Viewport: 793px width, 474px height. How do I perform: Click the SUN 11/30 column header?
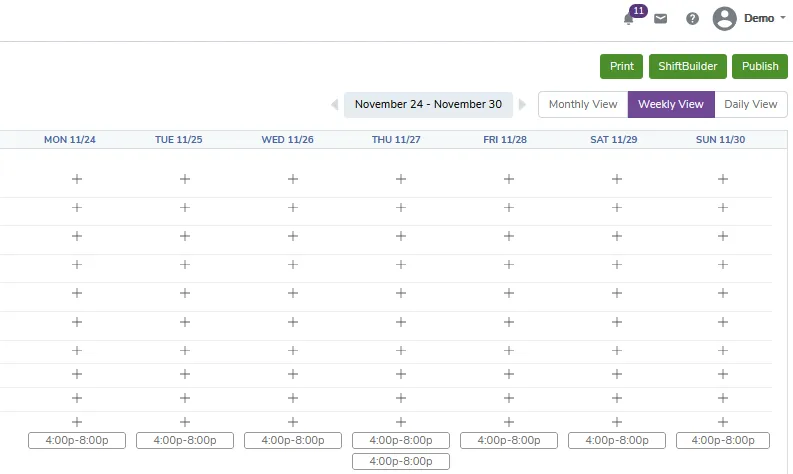(720, 140)
